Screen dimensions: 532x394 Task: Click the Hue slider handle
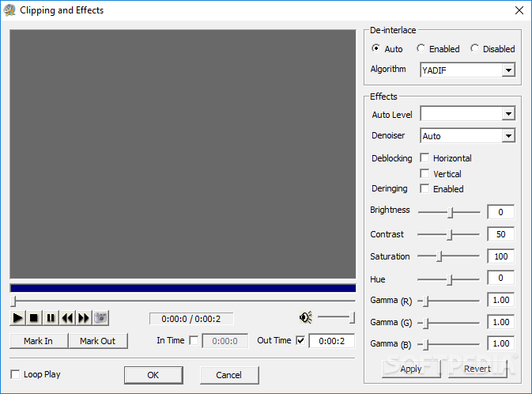(450, 280)
